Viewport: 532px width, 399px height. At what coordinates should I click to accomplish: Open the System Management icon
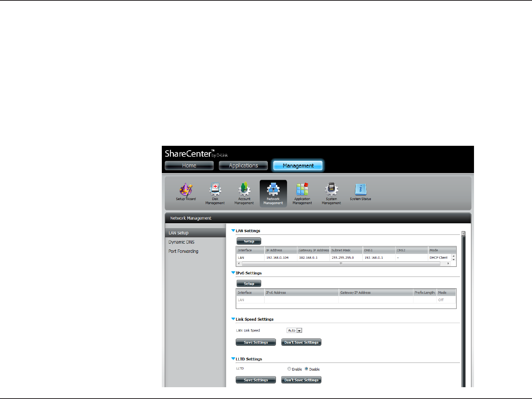coord(331,194)
